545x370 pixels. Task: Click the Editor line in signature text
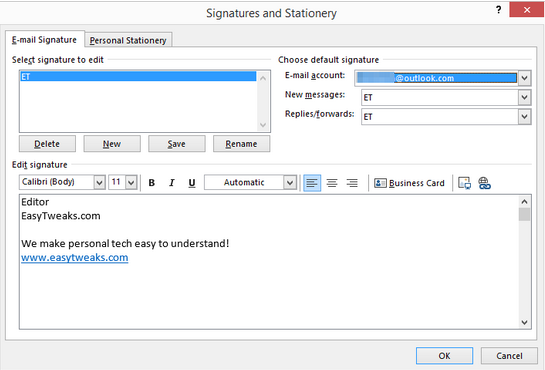point(35,202)
